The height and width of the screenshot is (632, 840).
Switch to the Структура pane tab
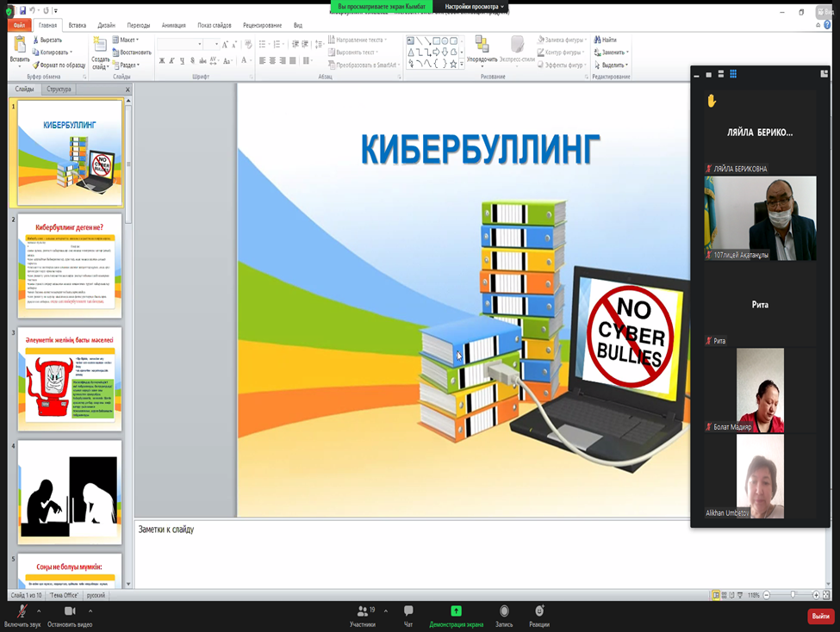59,89
